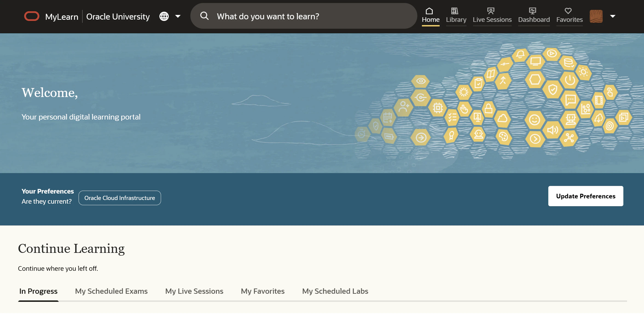Click the search magnifier icon
Image resolution: width=644 pixels, height=331 pixels.
click(x=204, y=16)
